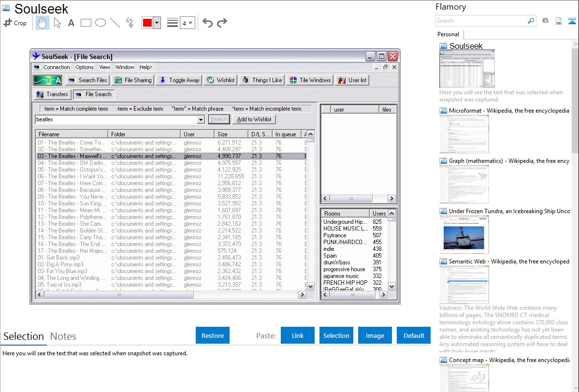Open the View menu
Screen dimensions: 579x392
click(x=104, y=67)
